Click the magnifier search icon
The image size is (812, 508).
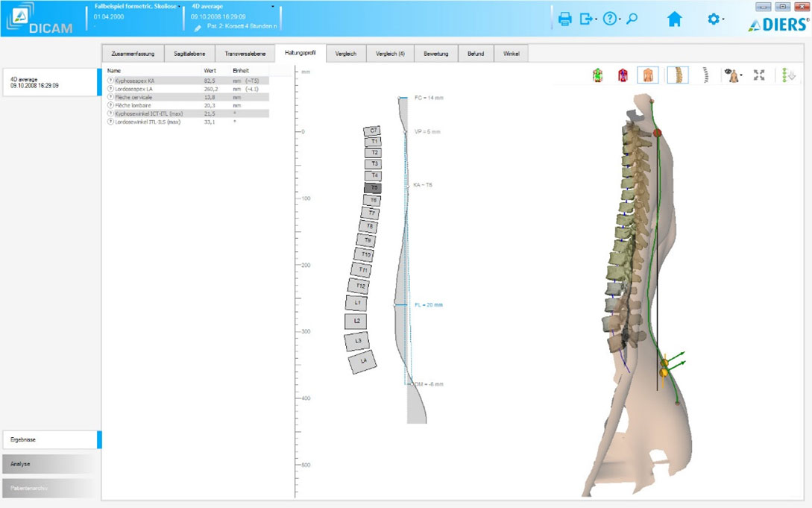click(632, 19)
